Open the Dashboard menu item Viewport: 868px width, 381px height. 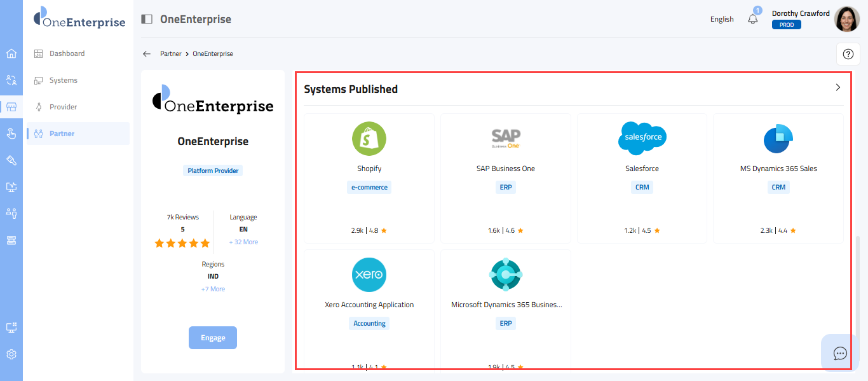(67, 53)
